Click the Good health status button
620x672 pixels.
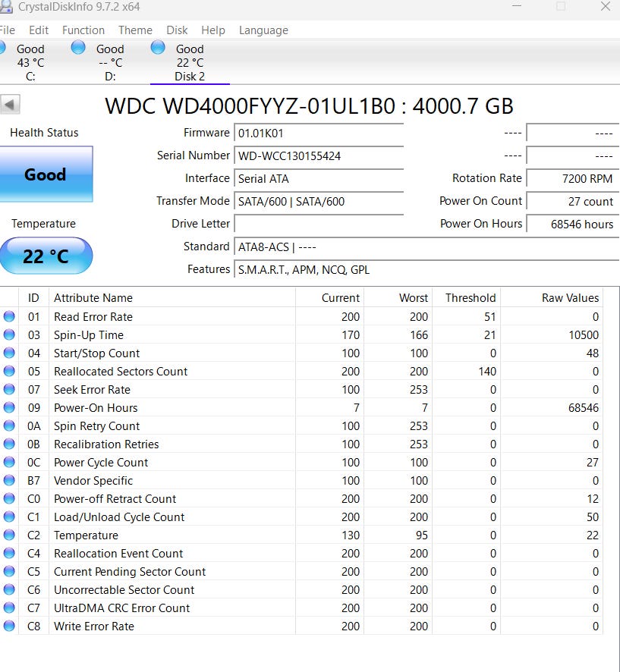46,174
